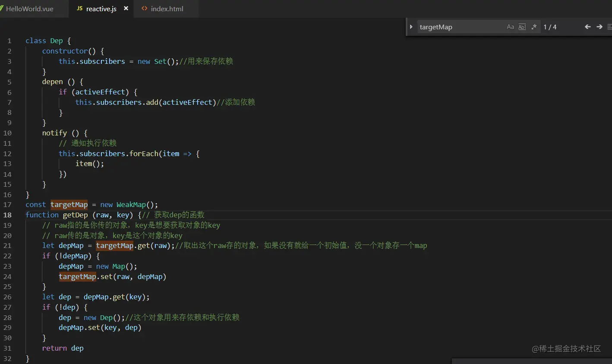Click line number 1
Image resolution: width=612 pixels, height=364 pixels.
point(9,41)
